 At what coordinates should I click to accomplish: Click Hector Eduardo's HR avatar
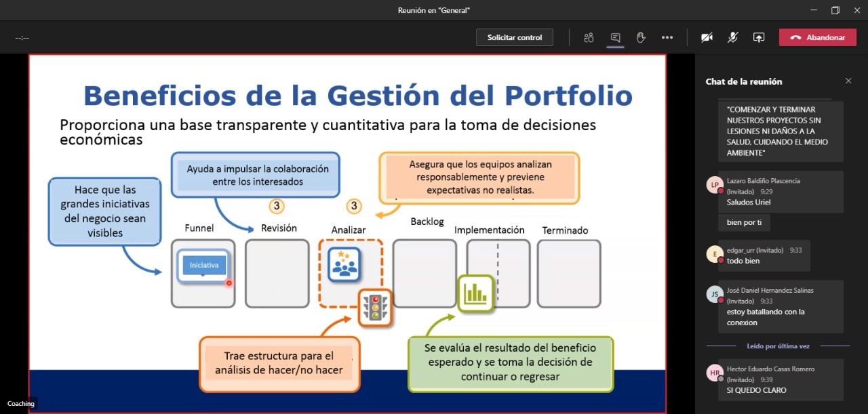[x=713, y=373]
